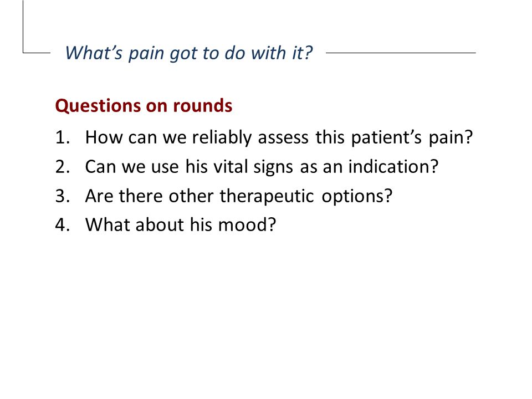532x399 pixels.
Task: Click the word "mood?" in question four
Action: pos(247,224)
